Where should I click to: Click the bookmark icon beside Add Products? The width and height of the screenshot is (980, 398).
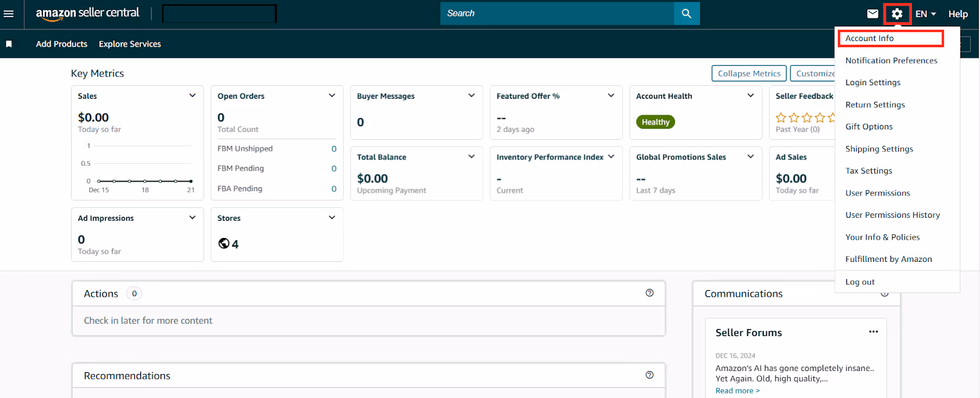pyautogui.click(x=9, y=44)
